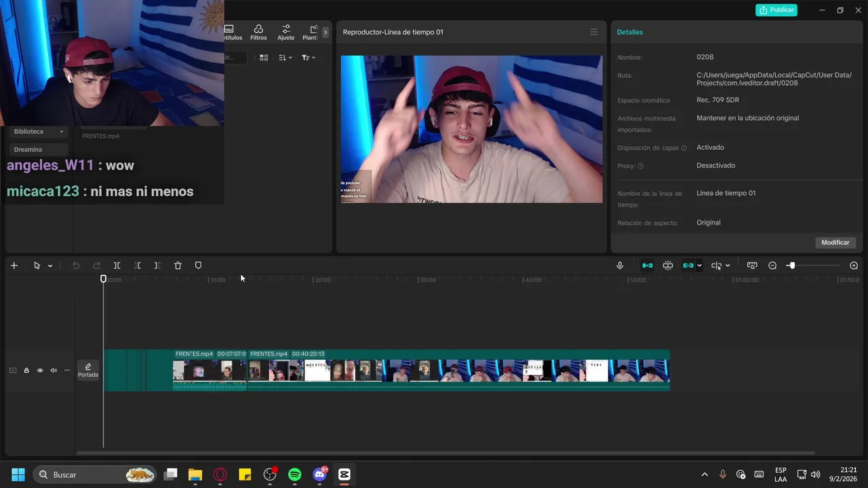
Task: Expand the linkage options arrow
Action: pyautogui.click(x=699, y=266)
